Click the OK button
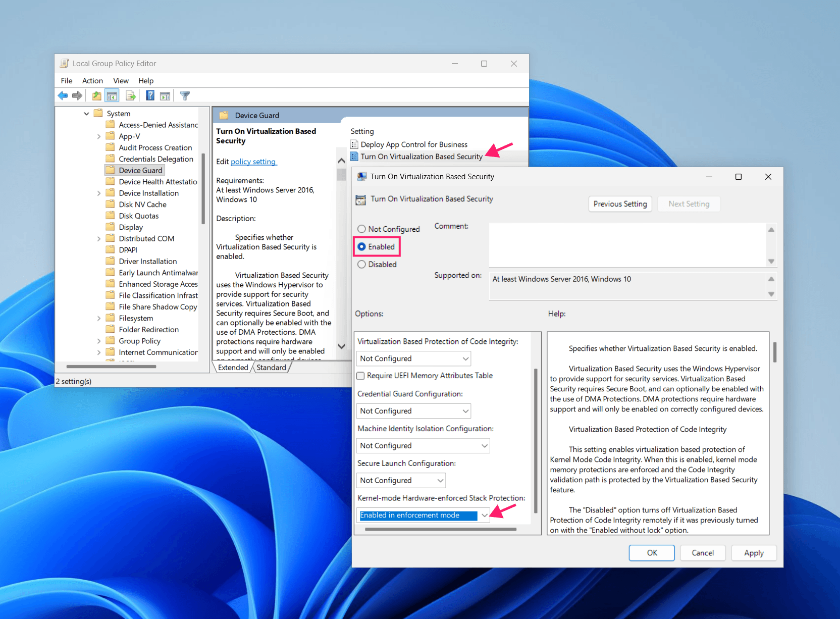Screen dimensions: 840x619 click(x=652, y=553)
